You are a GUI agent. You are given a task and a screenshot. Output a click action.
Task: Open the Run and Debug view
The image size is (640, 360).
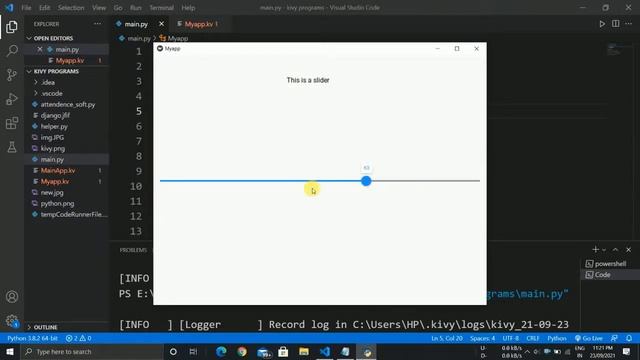12,99
